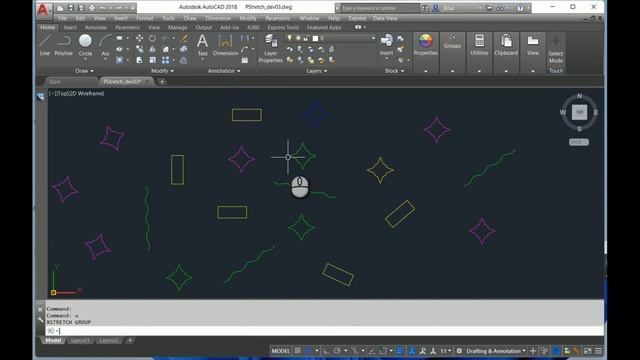640x360 pixels.
Task: Click the WCS label below the ViewCube
Action: (579, 142)
